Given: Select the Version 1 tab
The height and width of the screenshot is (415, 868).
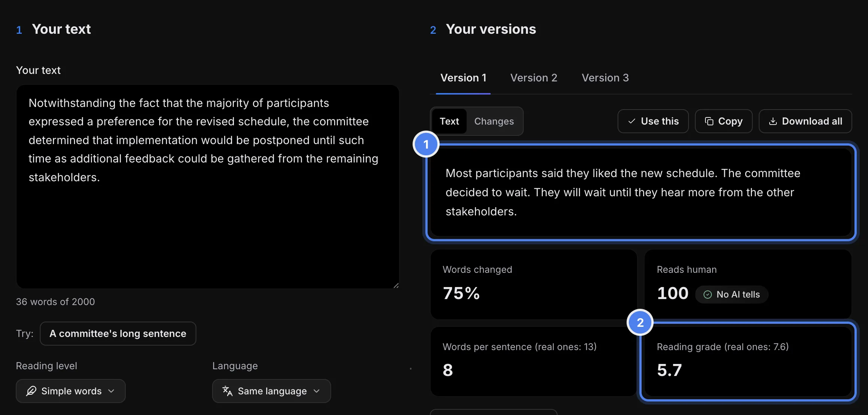Looking at the screenshot, I should coord(463,78).
